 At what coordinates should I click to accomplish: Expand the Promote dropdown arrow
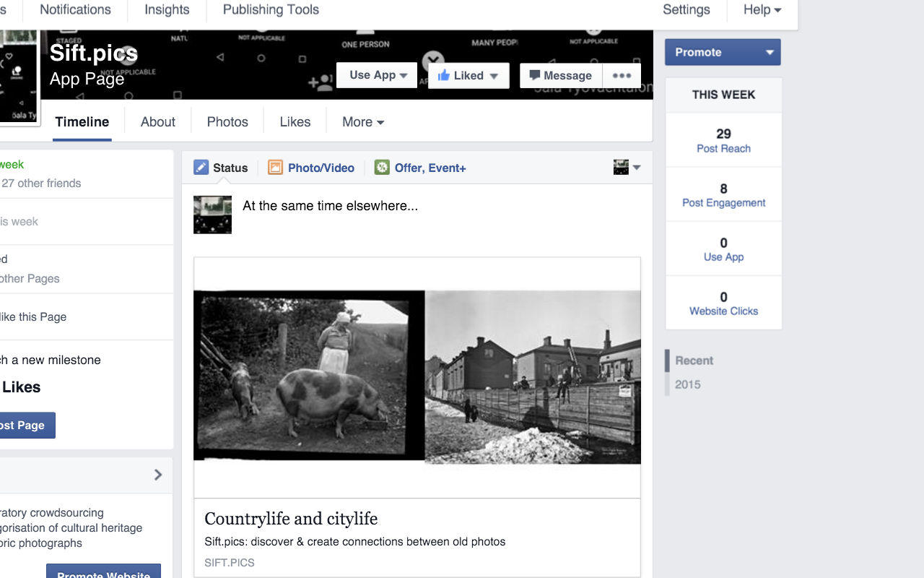(770, 52)
